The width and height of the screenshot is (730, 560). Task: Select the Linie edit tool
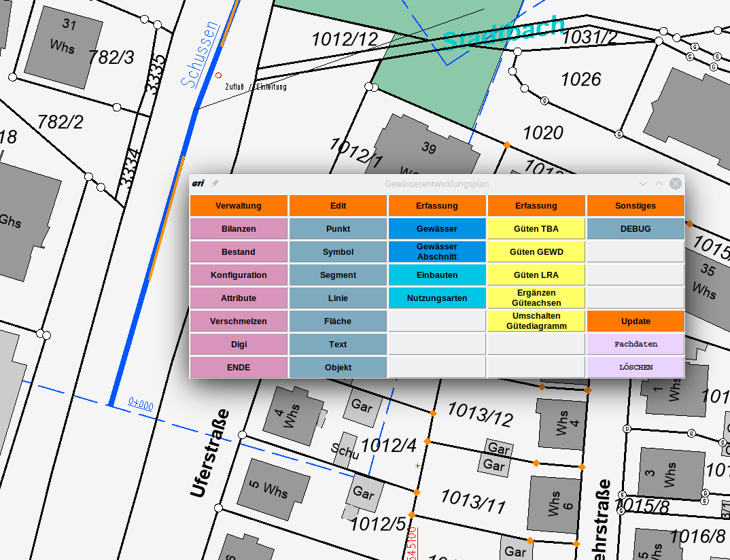(338, 298)
